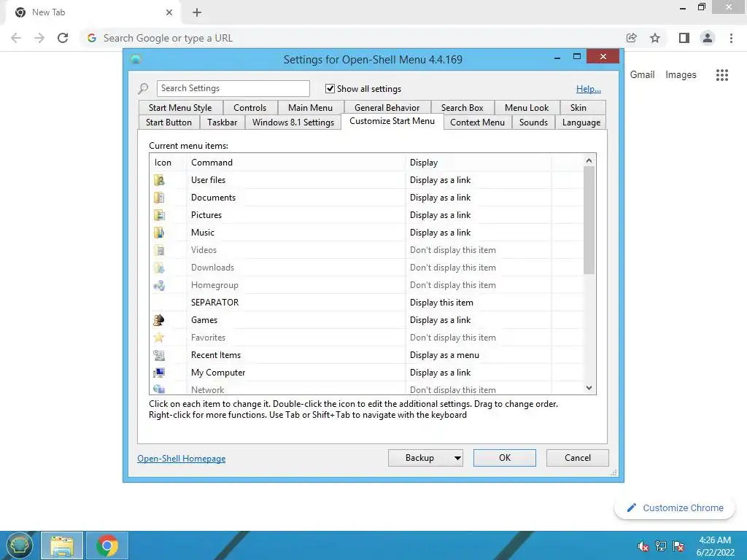Click the My Computer row icon
This screenshot has height=560, width=747.
click(x=159, y=373)
